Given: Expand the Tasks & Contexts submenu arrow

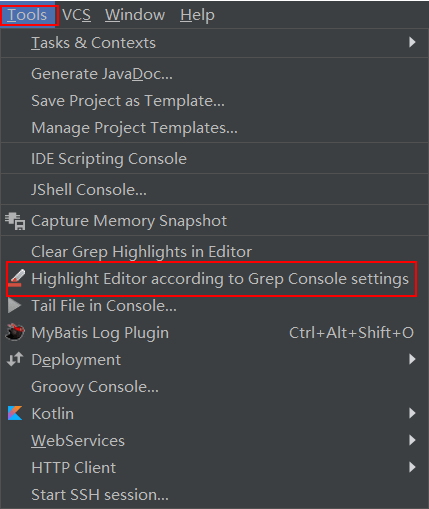Looking at the screenshot, I should 412,42.
